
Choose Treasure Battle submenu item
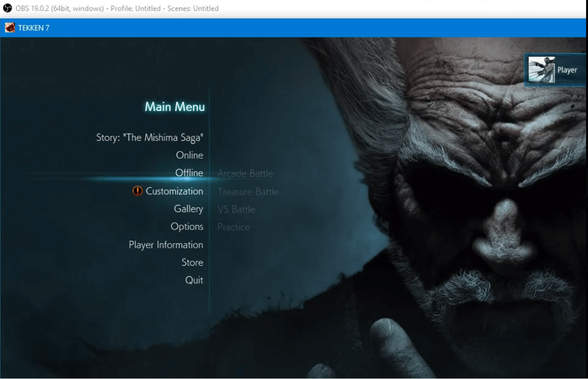248,191
